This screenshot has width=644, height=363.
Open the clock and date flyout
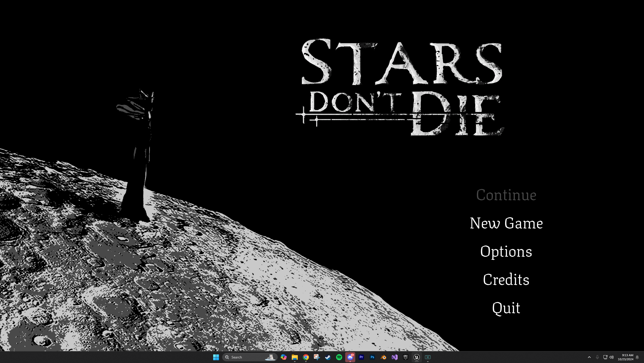[625, 357]
